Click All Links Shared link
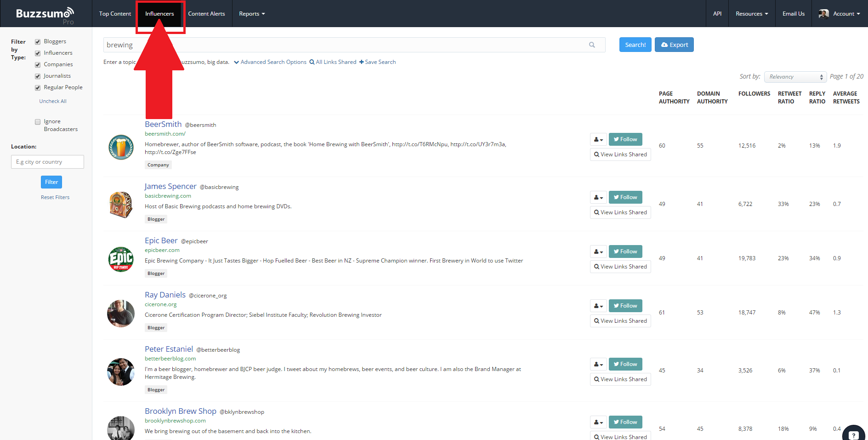This screenshot has width=868, height=440. pyautogui.click(x=333, y=62)
